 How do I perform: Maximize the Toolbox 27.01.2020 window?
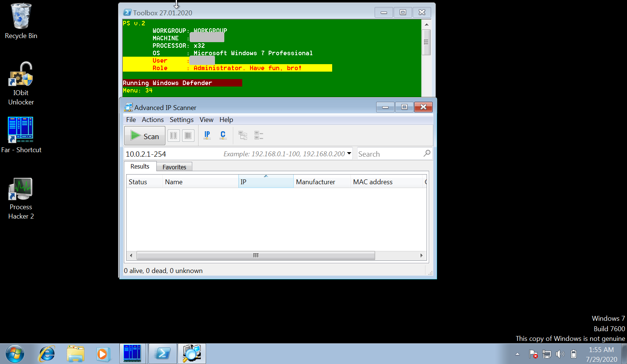pos(403,12)
